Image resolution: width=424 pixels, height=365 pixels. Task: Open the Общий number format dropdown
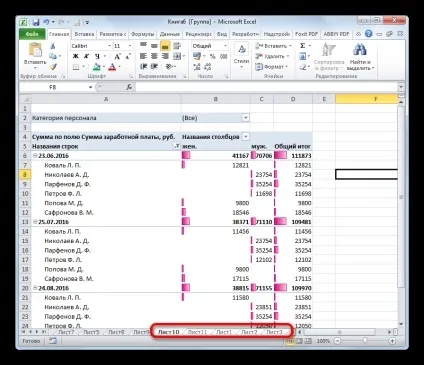pyautogui.click(x=225, y=46)
